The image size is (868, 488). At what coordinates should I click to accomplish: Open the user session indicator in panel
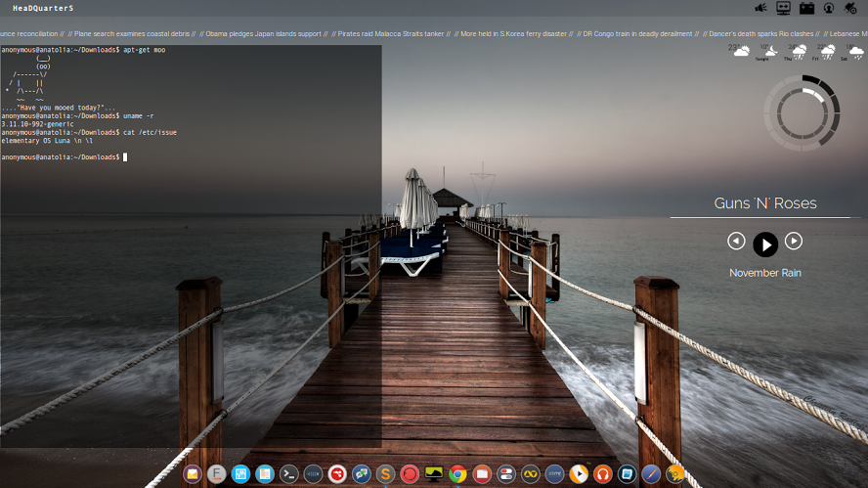(x=829, y=8)
